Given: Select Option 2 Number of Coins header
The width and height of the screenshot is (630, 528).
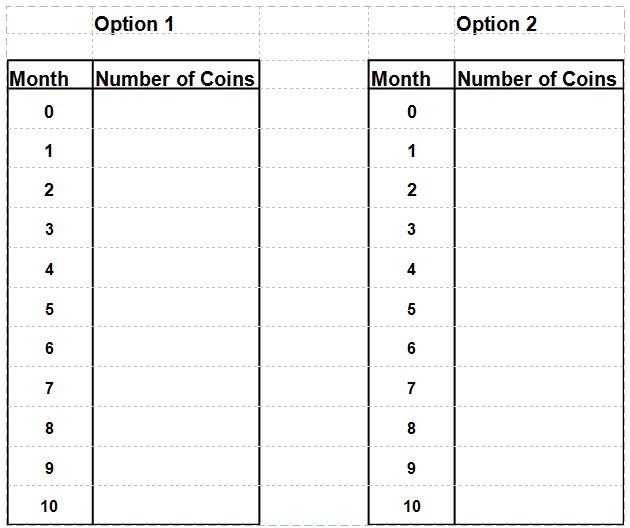Looking at the screenshot, I should pyautogui.click(x=537, y=78).
